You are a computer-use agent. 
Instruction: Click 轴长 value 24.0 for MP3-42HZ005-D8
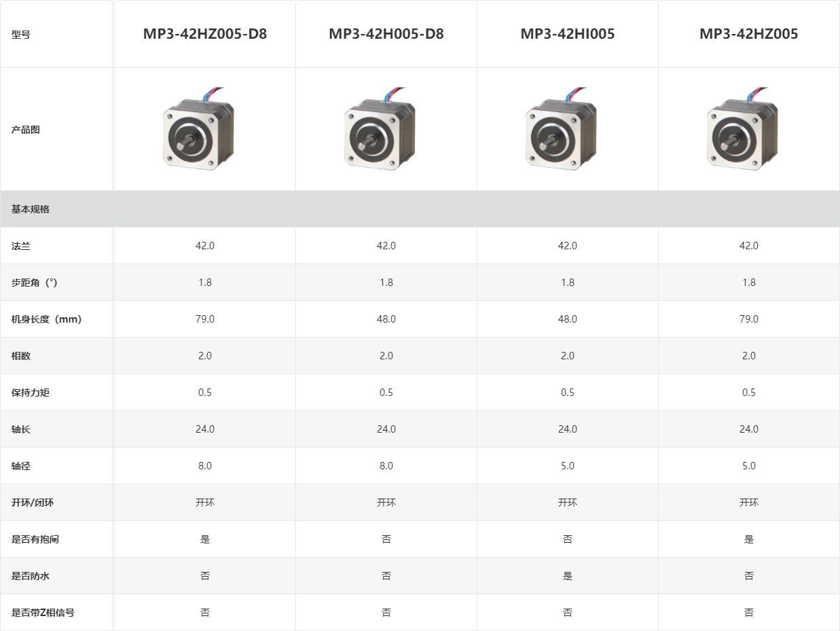205,429
